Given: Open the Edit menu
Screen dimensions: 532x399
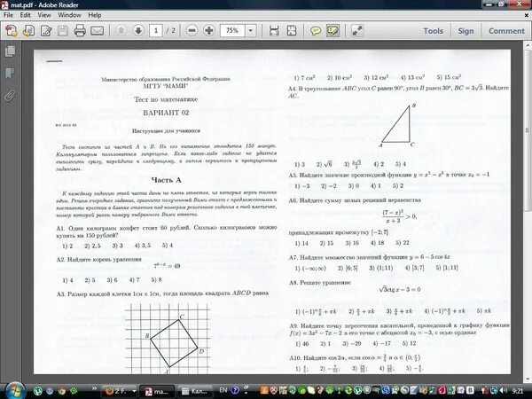Looking at the screenshot, I should coord(25,15).
